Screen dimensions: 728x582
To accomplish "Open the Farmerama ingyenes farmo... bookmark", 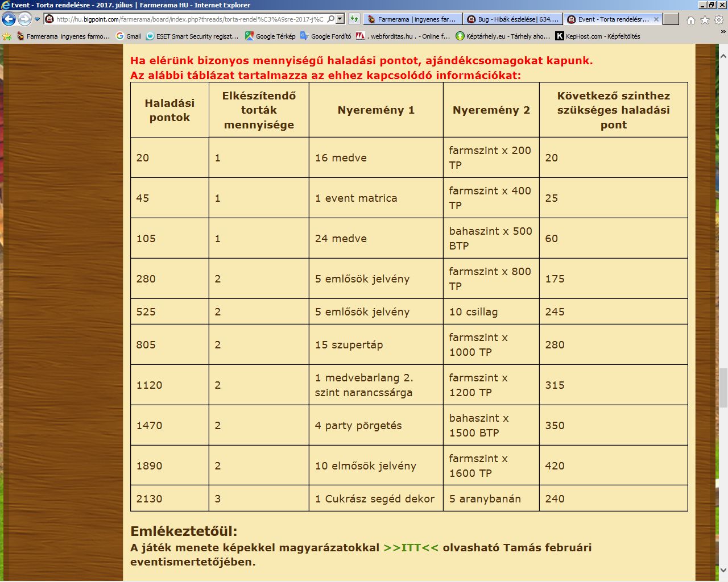I will coord(63,36).
